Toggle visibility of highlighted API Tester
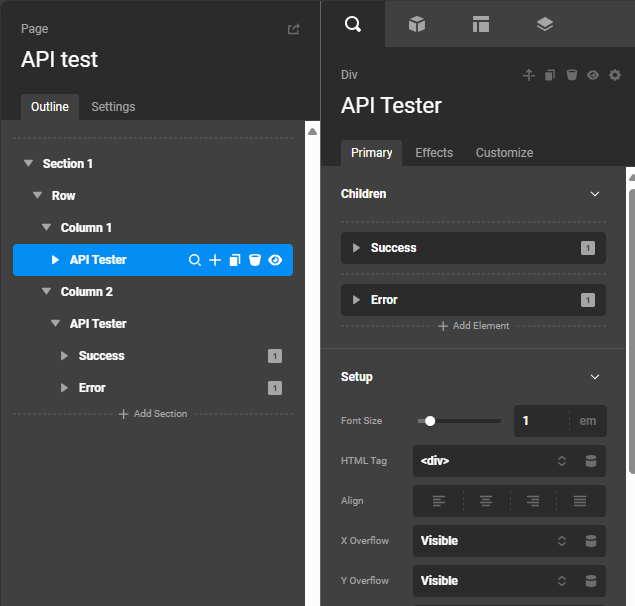This screenshot has width=635, height=606. (x=275, y=260)
